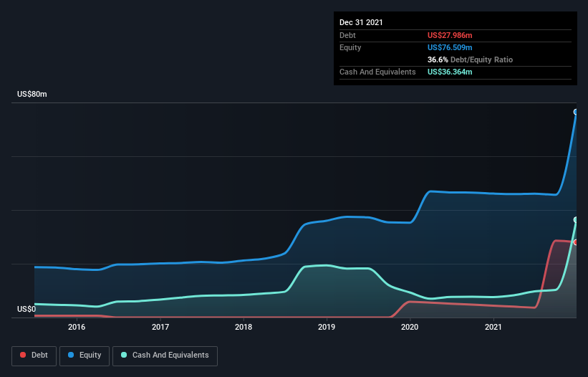Click the US$36.364m cash value
This screenshot has height=377, width=588.
click(x=450, y=72)
